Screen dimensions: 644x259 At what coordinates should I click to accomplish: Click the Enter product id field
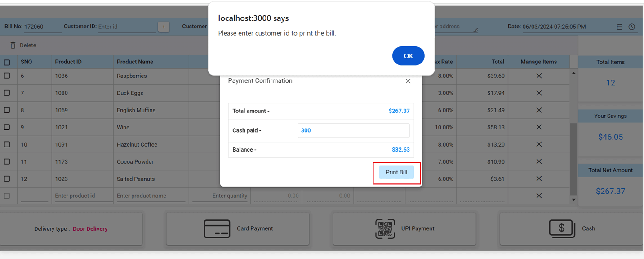pyautogui.click(x=82, y=196)
